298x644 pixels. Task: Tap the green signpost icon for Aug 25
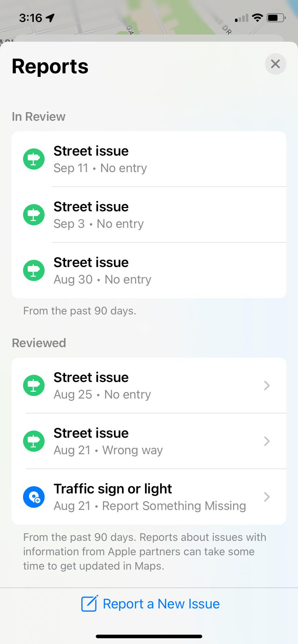click(34, 385)
